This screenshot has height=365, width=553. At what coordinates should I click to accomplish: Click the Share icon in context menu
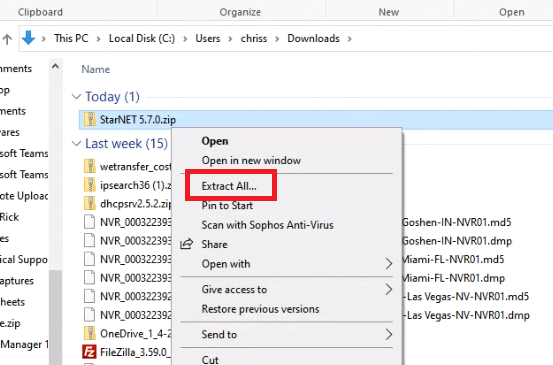coord(187,244)
